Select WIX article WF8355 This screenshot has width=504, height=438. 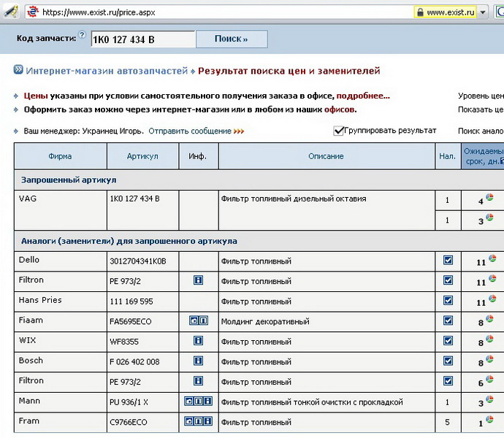coord(124,342)
